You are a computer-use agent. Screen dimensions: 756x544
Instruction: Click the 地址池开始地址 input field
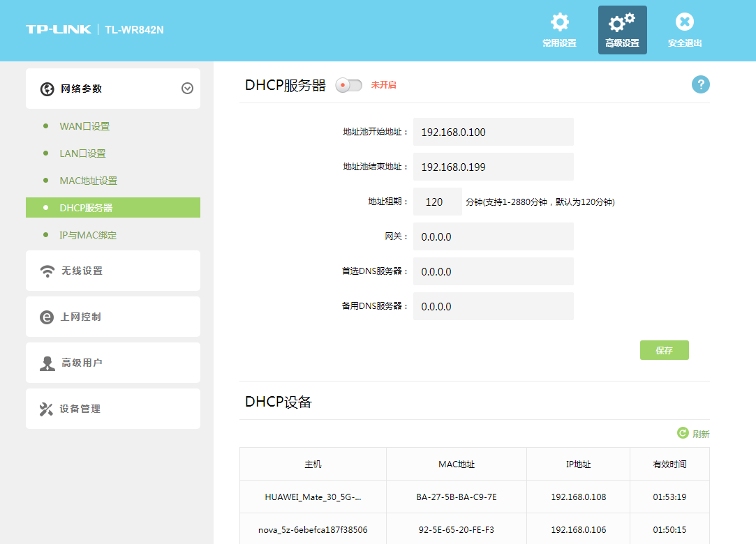(493, 132)
